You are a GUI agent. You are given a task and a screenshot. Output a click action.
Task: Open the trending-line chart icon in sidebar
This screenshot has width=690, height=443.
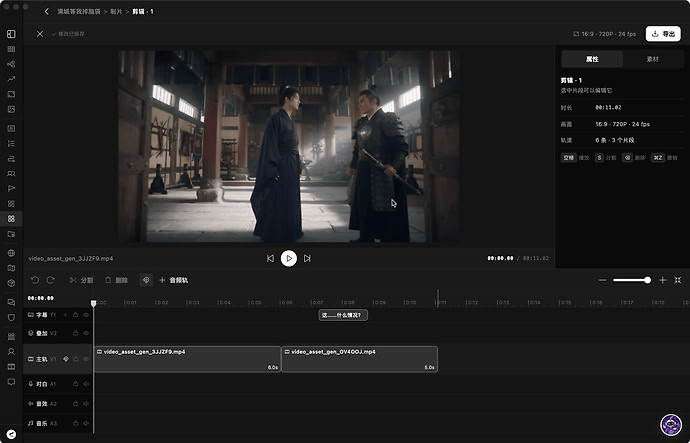click(11, 79)
